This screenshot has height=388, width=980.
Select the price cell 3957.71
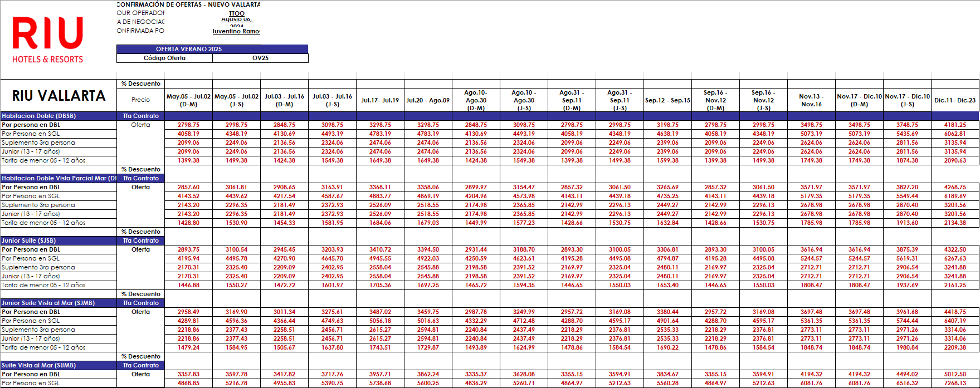pos(380,374)
